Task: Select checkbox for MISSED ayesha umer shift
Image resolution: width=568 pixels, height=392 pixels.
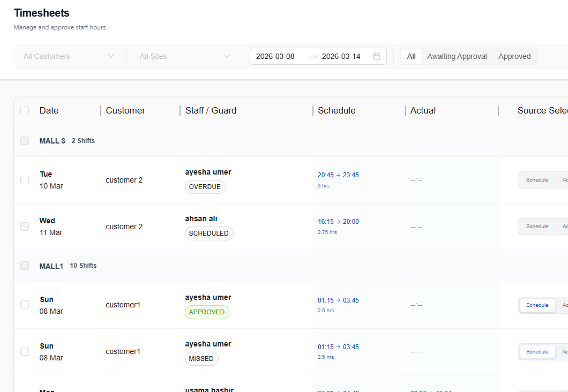Action: (x=25, y=351)
